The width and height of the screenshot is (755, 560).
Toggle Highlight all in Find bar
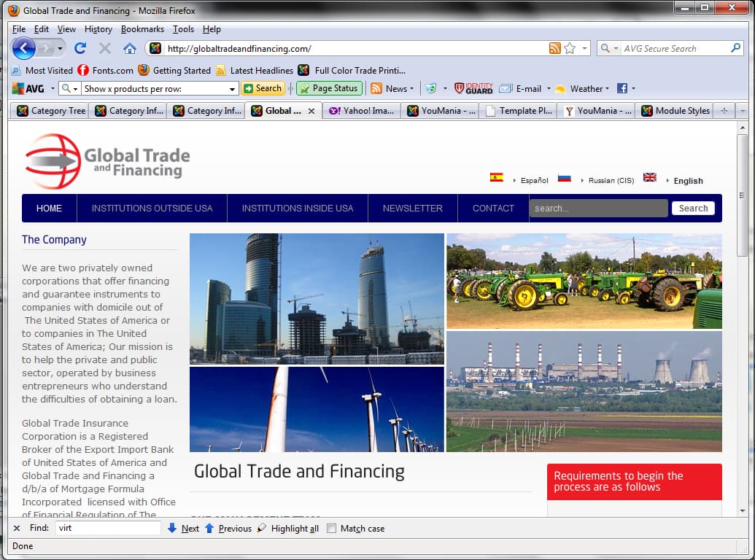point(288,528)
